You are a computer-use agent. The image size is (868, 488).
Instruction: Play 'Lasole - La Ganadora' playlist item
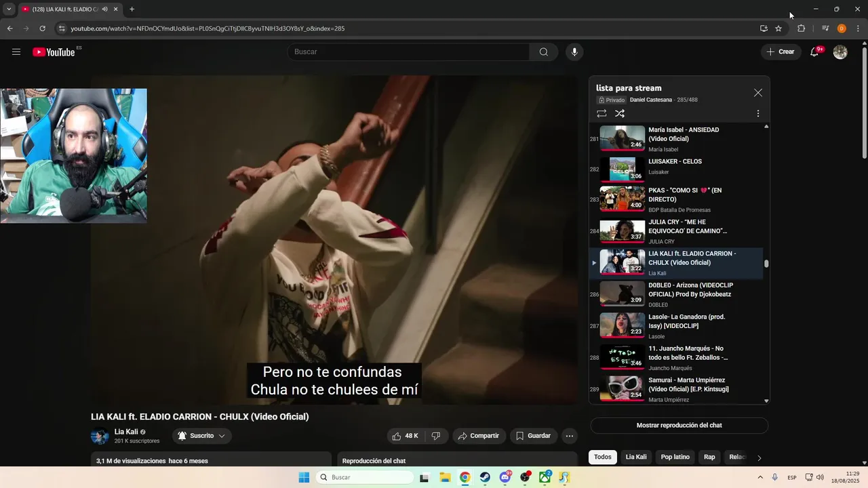pos(676,325)
